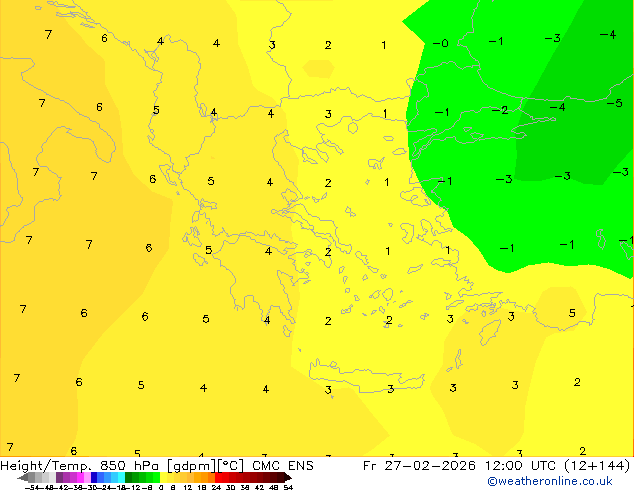
Task: Click the -5 temperature value on map
Action: [x=615, y=103]
